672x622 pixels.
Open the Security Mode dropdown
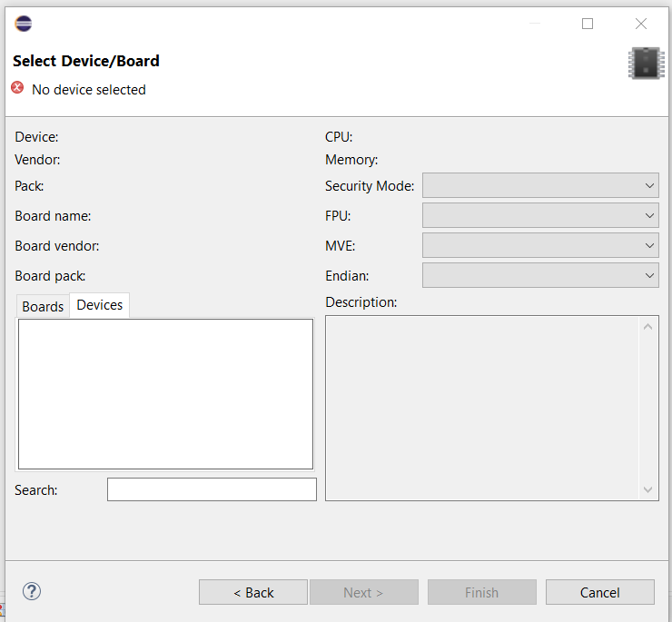pyautogui.click(x=540, y=186)
